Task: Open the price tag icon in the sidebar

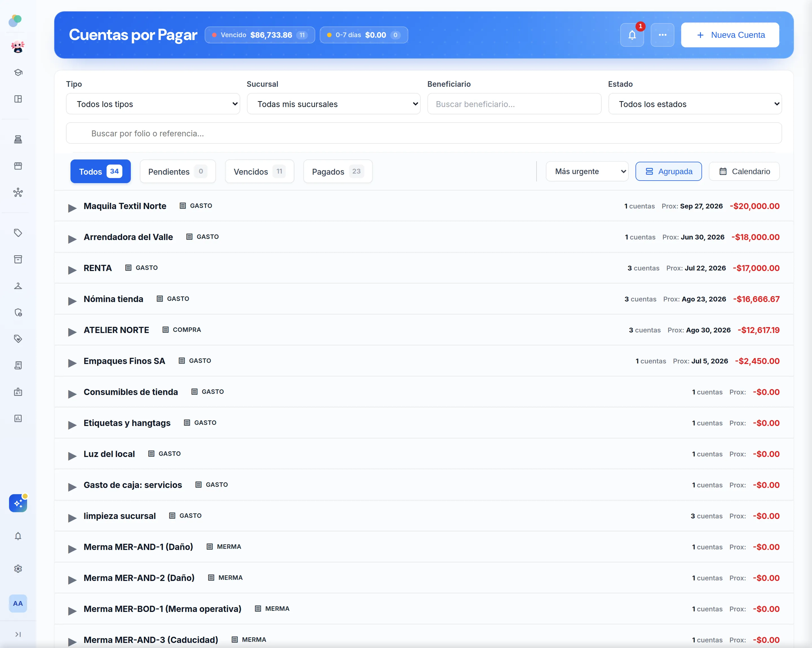Action: click(18, 233)
